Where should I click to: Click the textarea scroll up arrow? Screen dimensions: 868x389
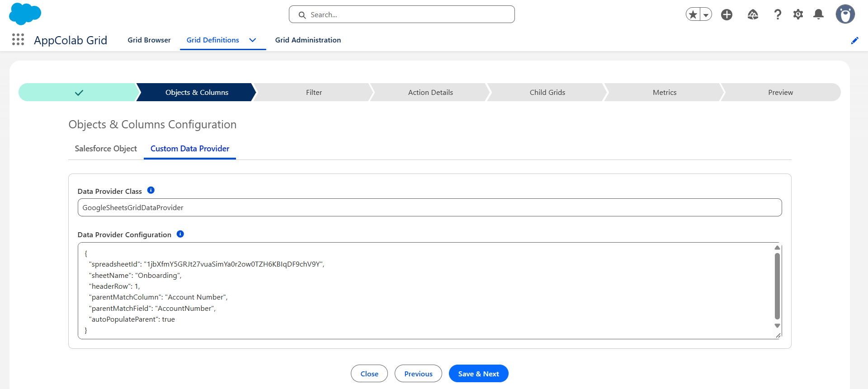point(777,248)
